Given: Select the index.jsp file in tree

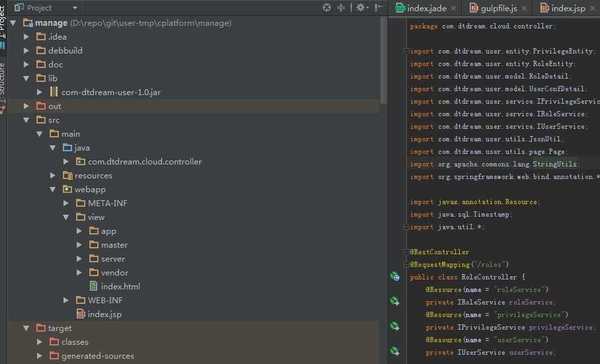Looking at the screenshot, I should pos(99,314).
